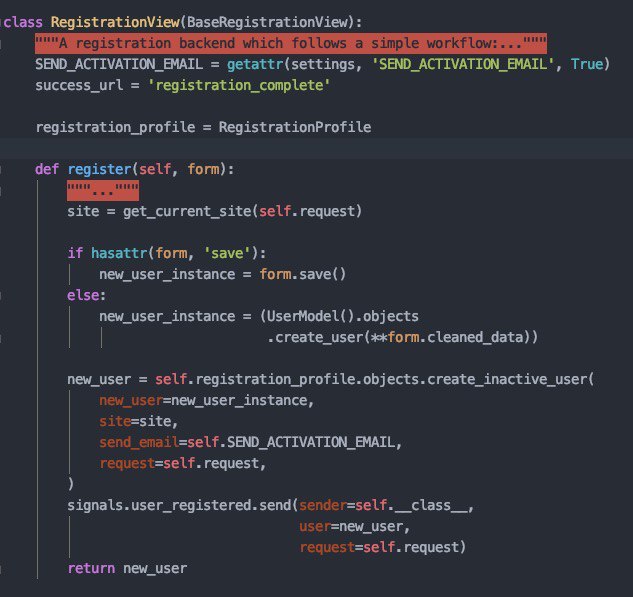
Task: Click the UserModel() call
Action: pyautogui.click(x=310, y=316)
